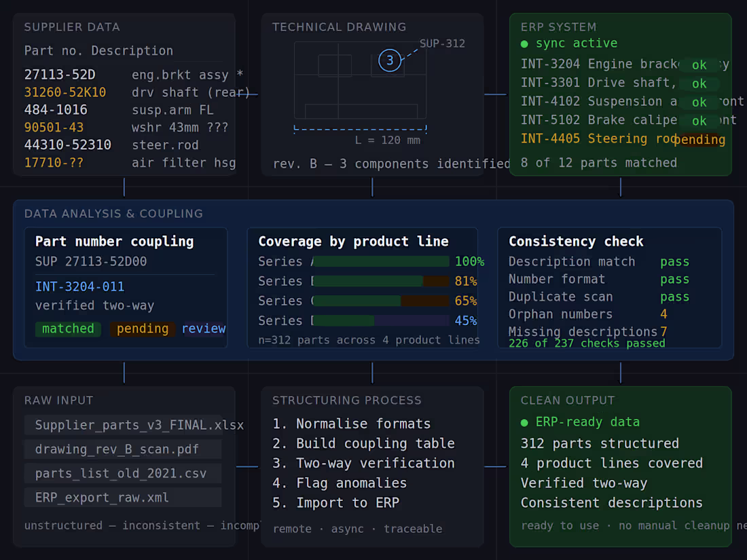Click 4 product lines covered line

pos(612,464)
